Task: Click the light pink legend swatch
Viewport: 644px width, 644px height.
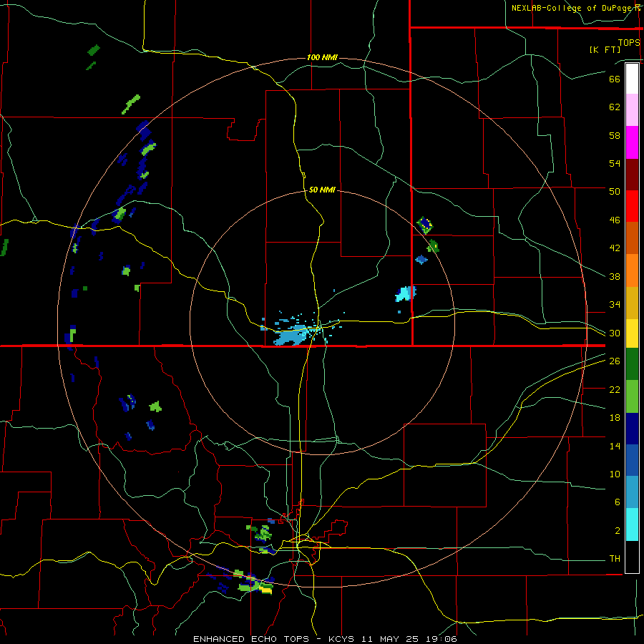Action: coord(632,110)
